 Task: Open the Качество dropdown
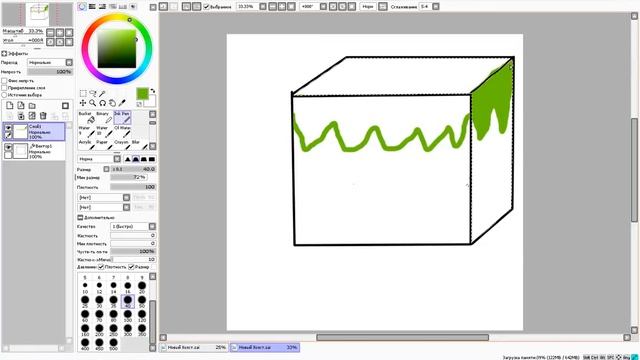pyautogui.click(x=133, y=226)
